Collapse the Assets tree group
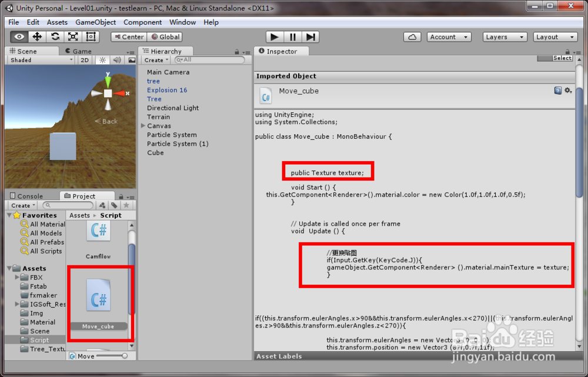The height and width of the screenshot is (377, 588). 9,268
